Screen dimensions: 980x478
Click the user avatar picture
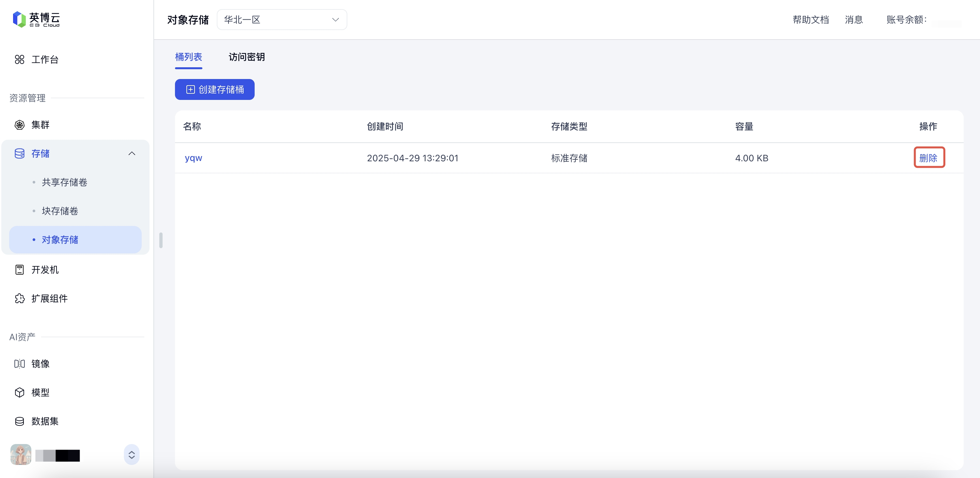point(21,454)
